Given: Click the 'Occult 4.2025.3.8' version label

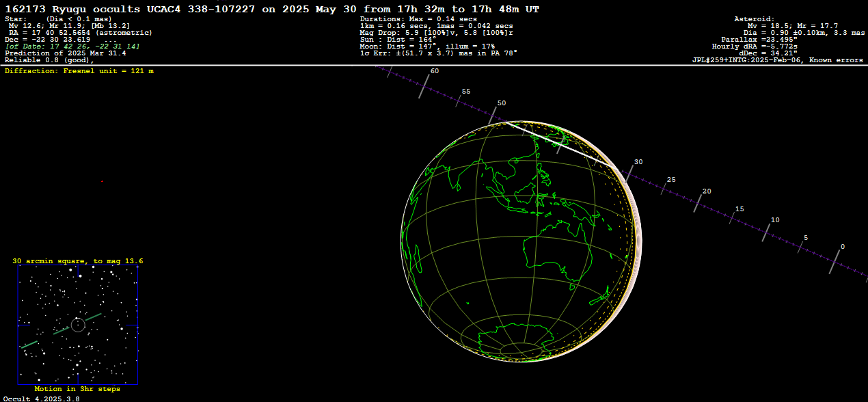Looking at the screenshot, I should coord(41,398).
